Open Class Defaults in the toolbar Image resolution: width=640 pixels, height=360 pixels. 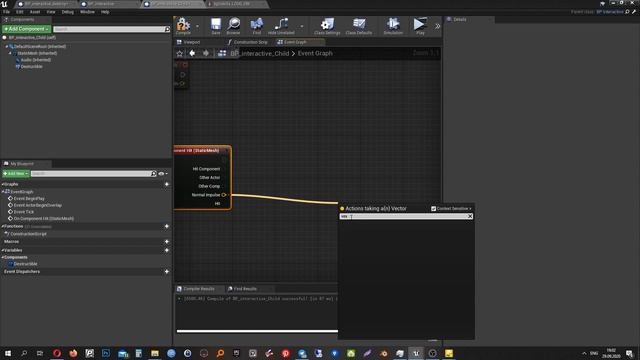(359, 26)
